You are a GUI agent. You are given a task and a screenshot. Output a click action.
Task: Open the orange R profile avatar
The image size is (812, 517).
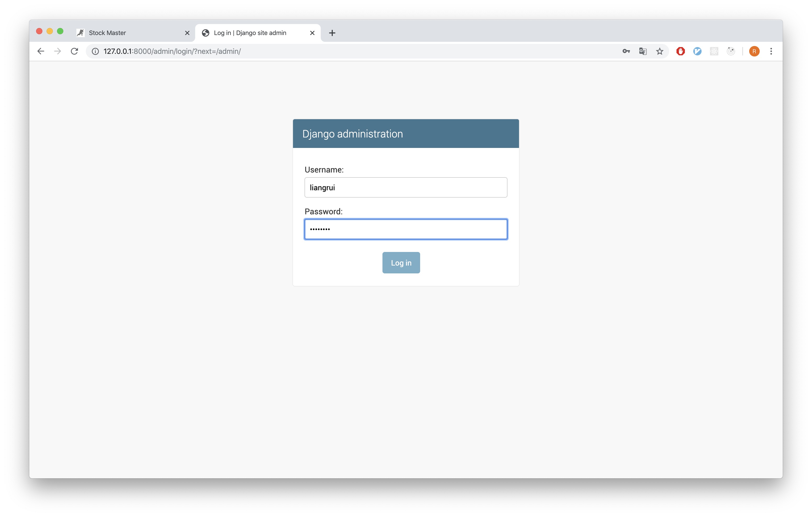pos(754,51)
